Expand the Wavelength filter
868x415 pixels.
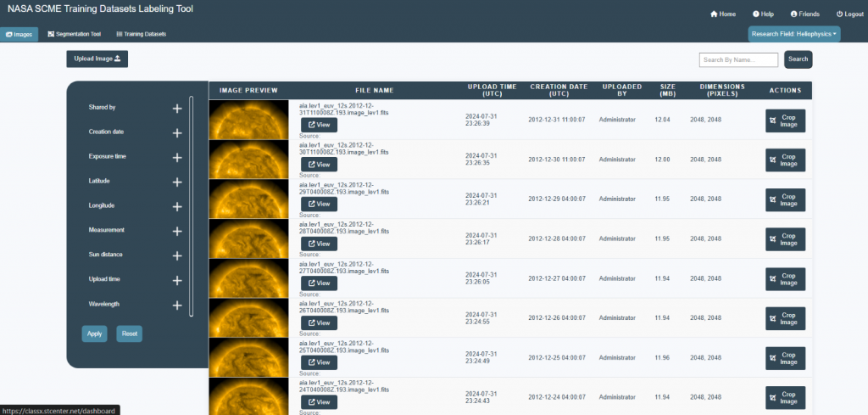click(177, 305)
